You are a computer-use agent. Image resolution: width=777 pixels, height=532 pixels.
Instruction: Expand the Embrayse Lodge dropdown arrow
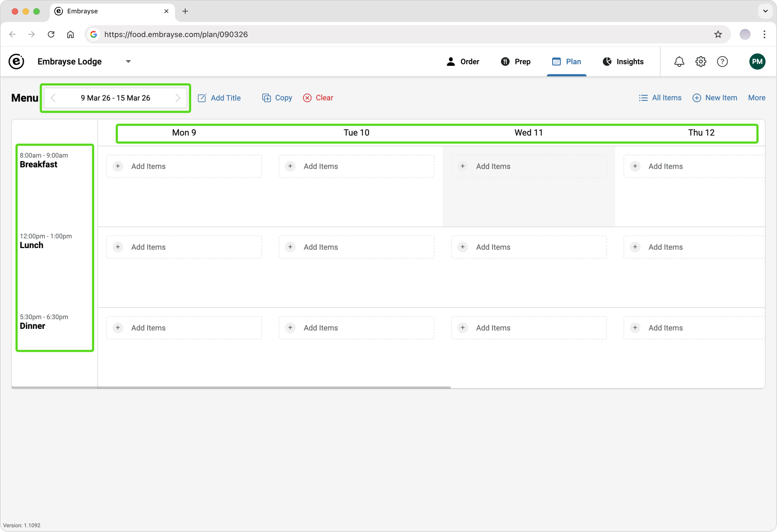tap(128, 61)
